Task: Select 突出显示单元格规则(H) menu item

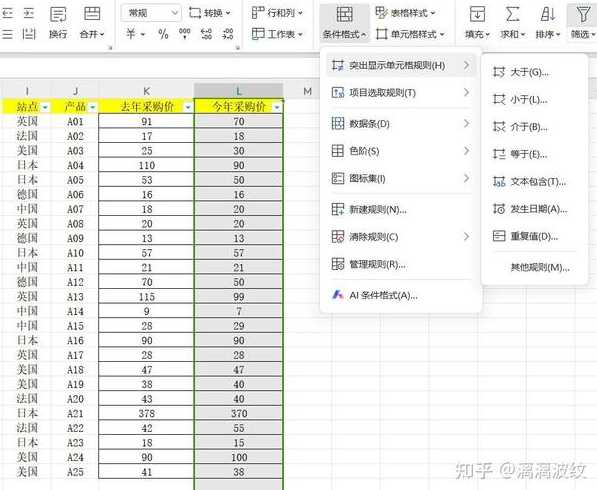Action: pyautogui.click(x=401, y=65)
